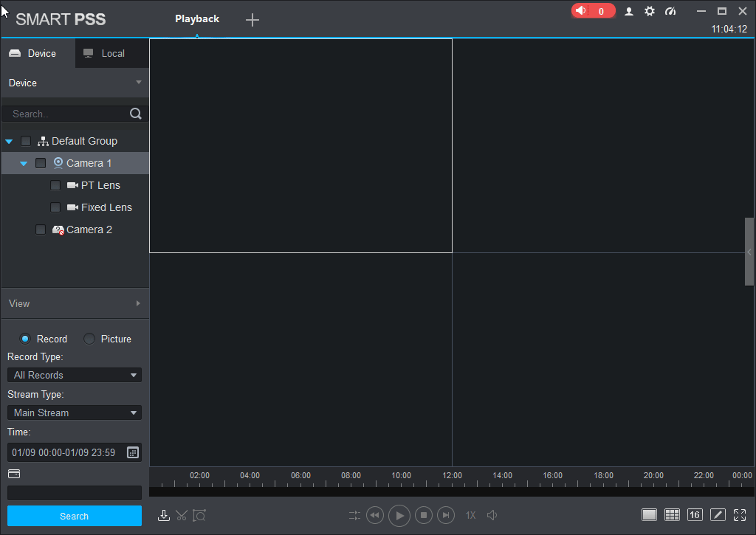Switch to the Local tab

[x=112, y=53]
